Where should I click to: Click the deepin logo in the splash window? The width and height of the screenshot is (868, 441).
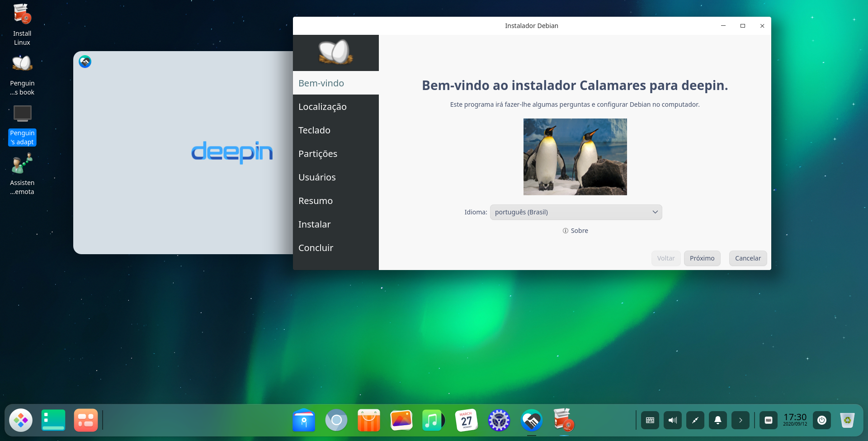pos(232,152)
